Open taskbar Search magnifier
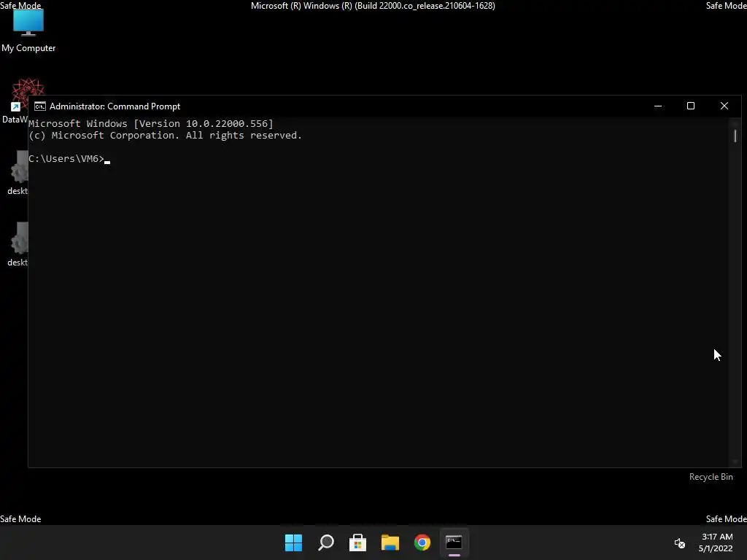Image resolution: width=747 pixels, height=560 pixels. coord(326,542)
